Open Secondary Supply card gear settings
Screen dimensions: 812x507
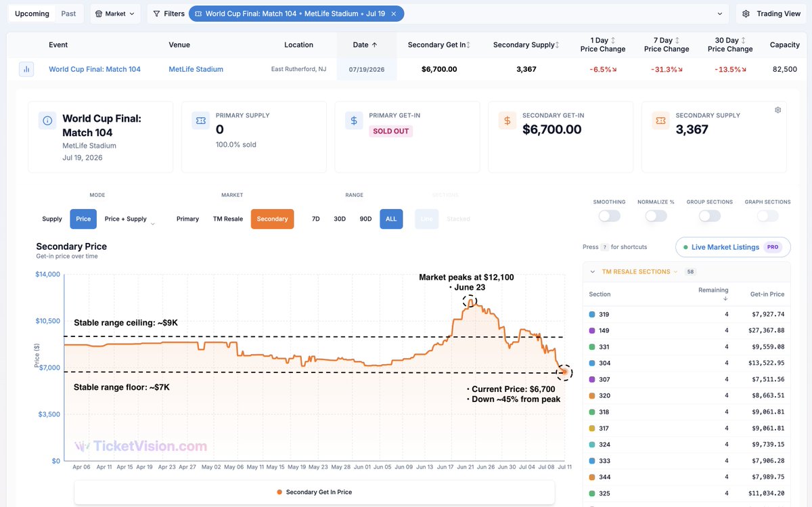[778, 110]
